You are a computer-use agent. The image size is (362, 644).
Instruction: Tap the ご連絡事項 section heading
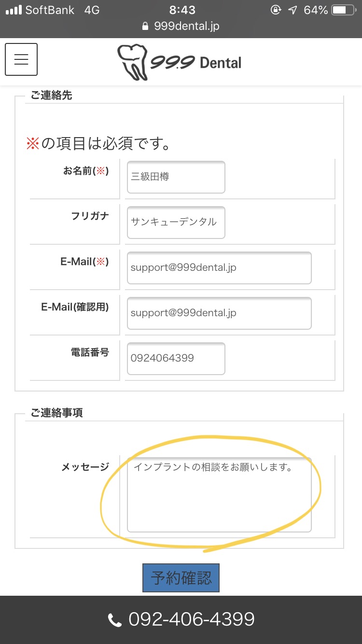tap(56, 413)
